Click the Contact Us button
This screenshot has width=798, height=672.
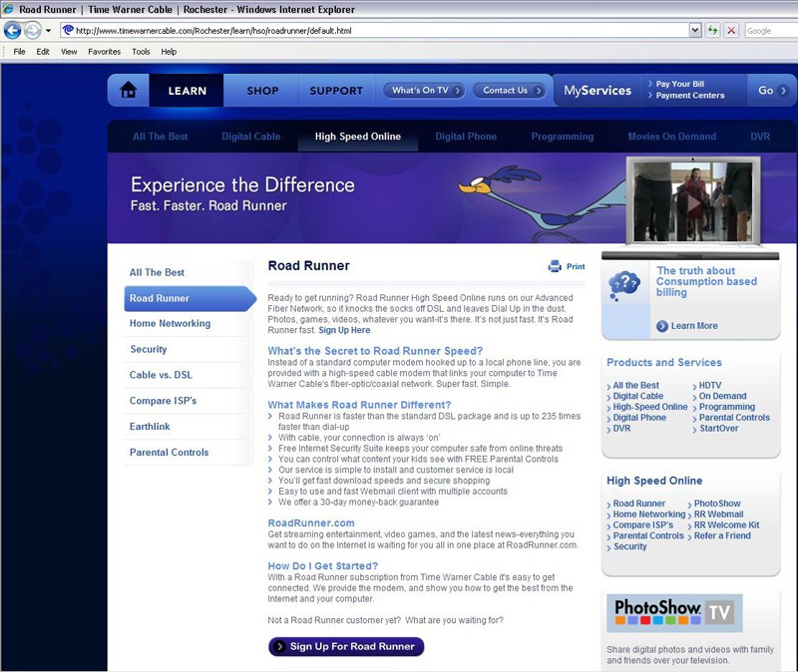510,91
